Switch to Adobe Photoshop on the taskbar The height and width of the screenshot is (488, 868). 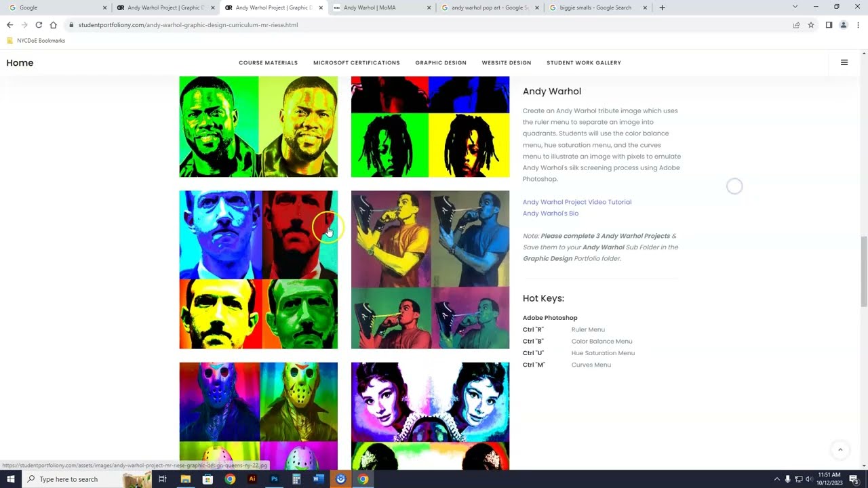(x=274, y=479)
